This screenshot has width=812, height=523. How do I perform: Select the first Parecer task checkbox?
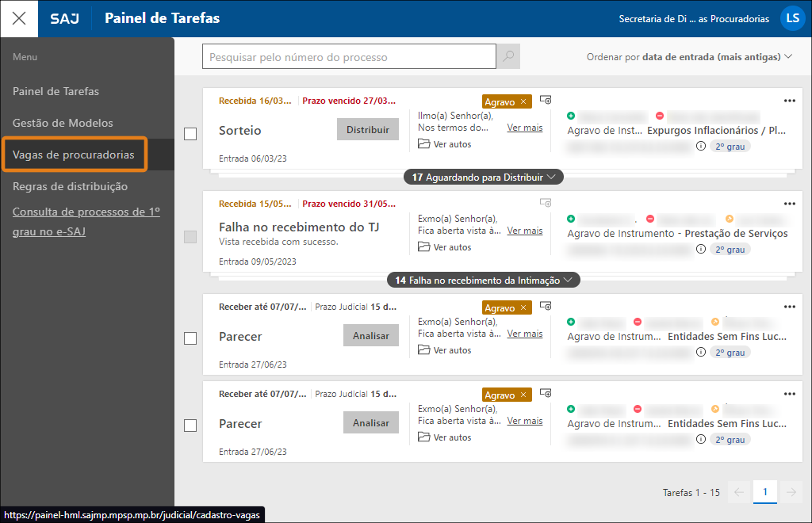pyautogui.click(x=190, y=338)
